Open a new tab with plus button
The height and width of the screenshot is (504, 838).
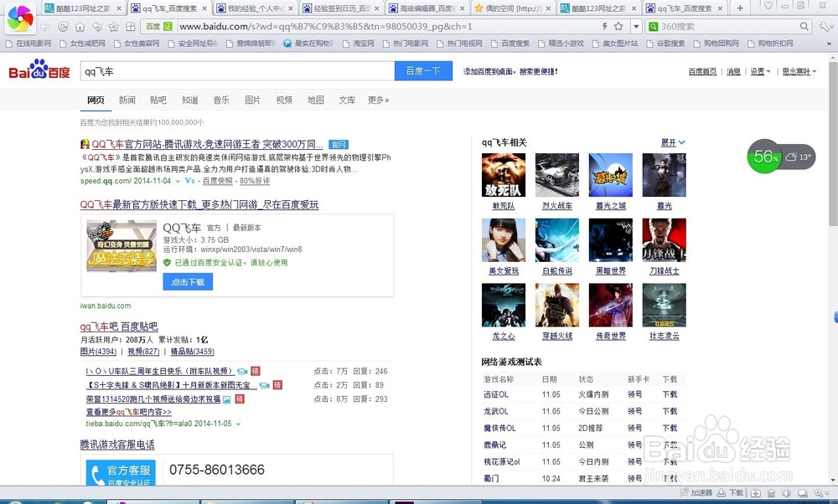point(740,8)
